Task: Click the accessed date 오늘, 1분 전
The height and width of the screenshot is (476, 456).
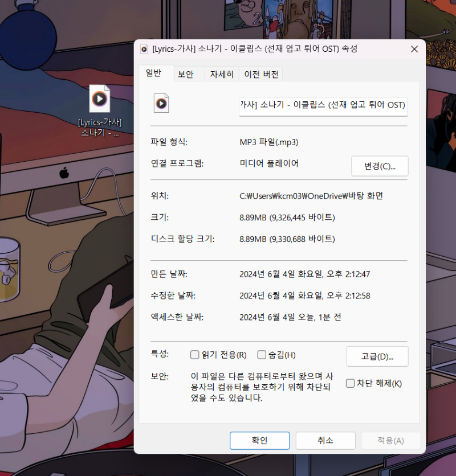Action: [x=290, y=317]
